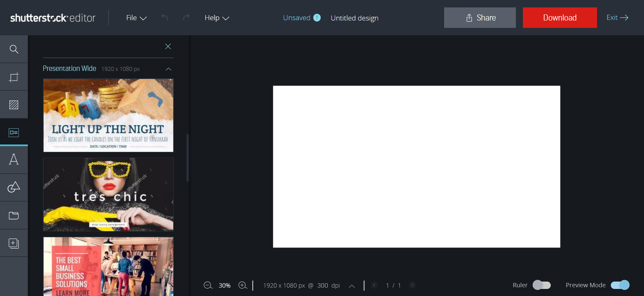Click the red Download button
The width and height of the screenshot is (644, 296).
(x=559, y=18)
